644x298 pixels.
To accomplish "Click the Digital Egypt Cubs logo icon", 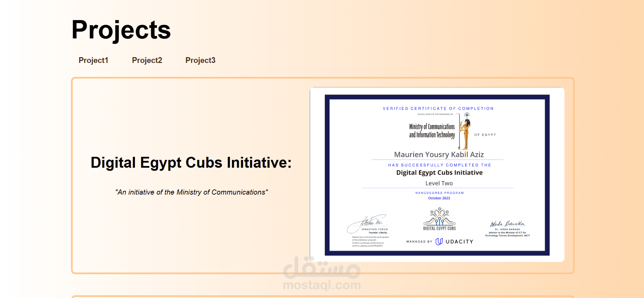I will point(440,219).
